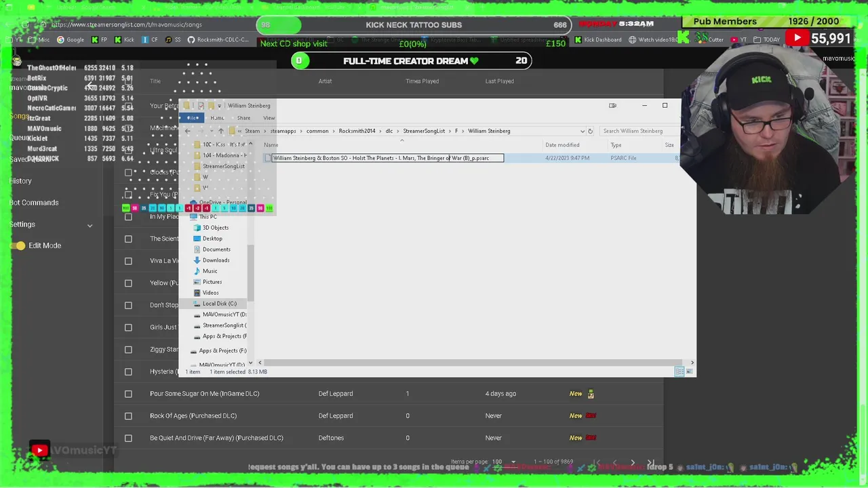
Task: Open the Home ribbon tab in Explorer
Action: tap(217, 118)
